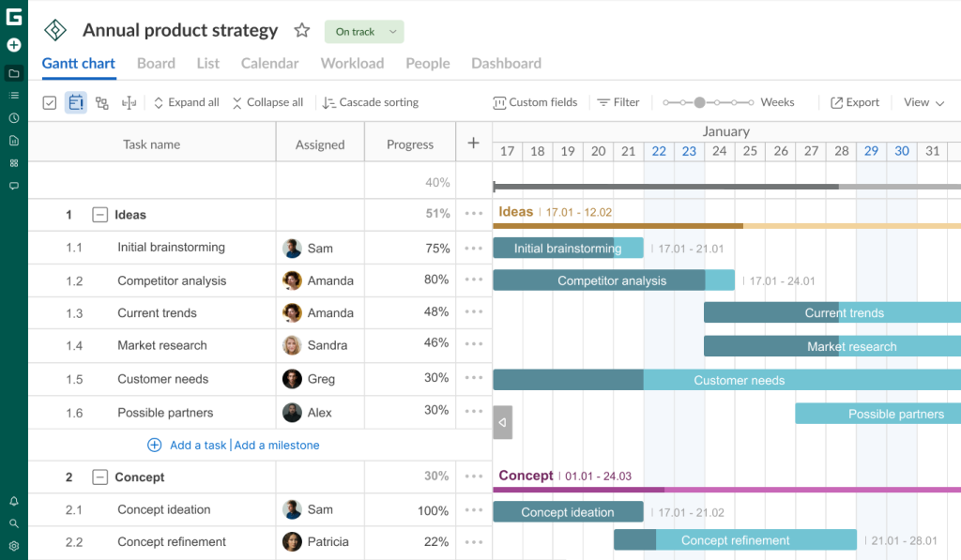Open the View dropdown menu

[923, 102]
